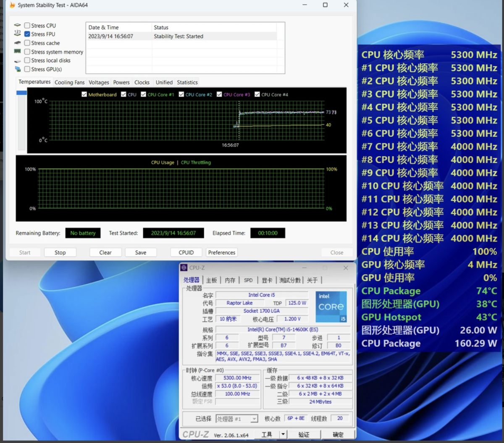The image size is (504, 443).
Task: Click the AIDA64 flame icon in title bar
Action: point(12,5)
